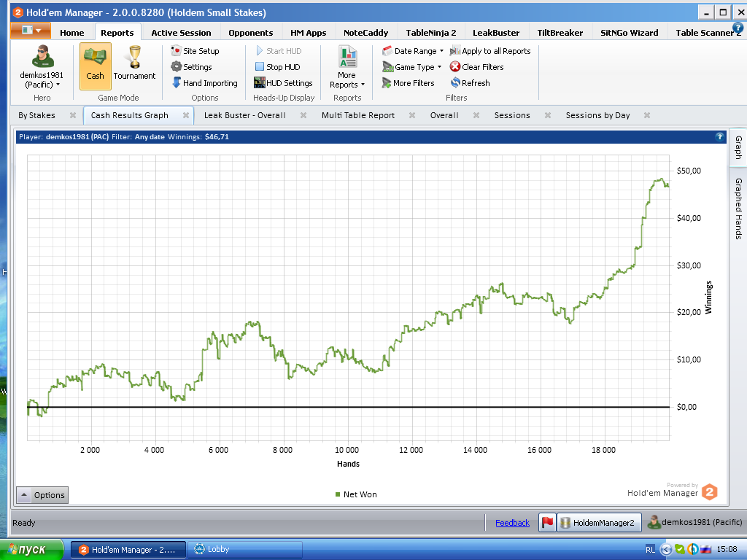Click the red flag status icon
This screenshot has height=560, width=747.
(x=547, y=522)
